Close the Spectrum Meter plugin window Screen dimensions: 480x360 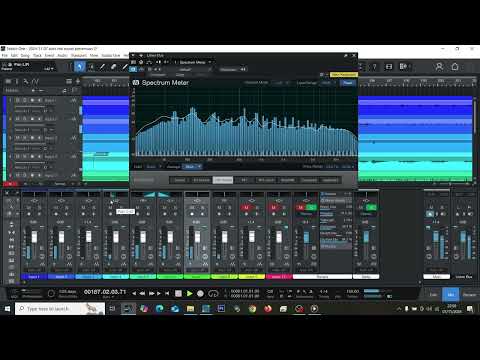click(x=354, y=55)
